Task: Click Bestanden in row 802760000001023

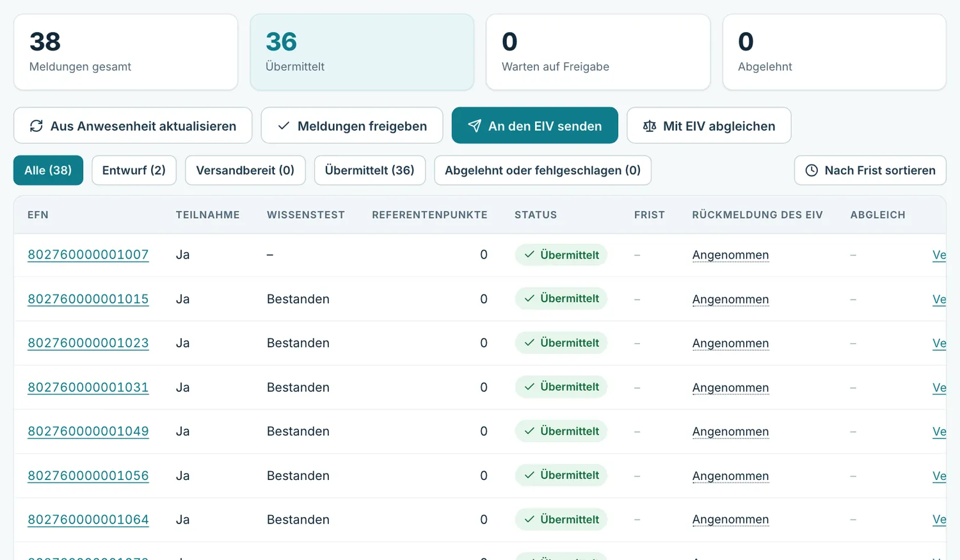Action: (298, 343)
